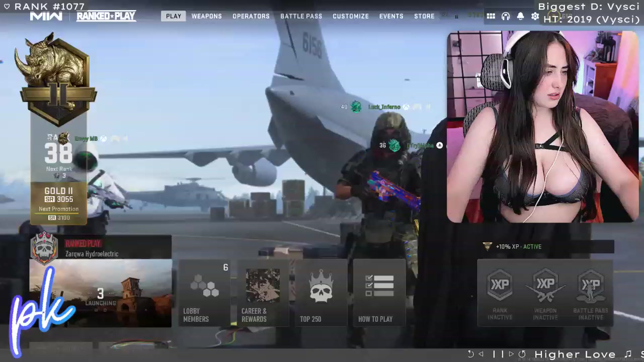Switch to the PLAY tab

point(173,16)
